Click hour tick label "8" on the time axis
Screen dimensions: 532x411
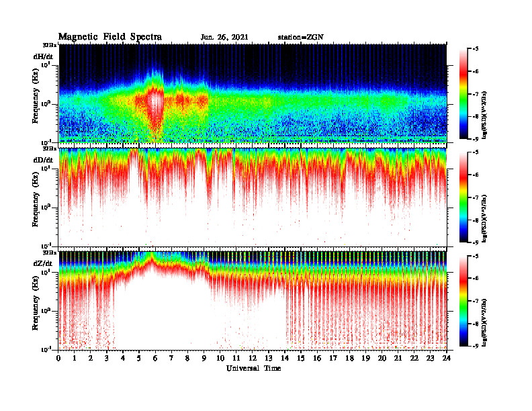pos(187,359)
